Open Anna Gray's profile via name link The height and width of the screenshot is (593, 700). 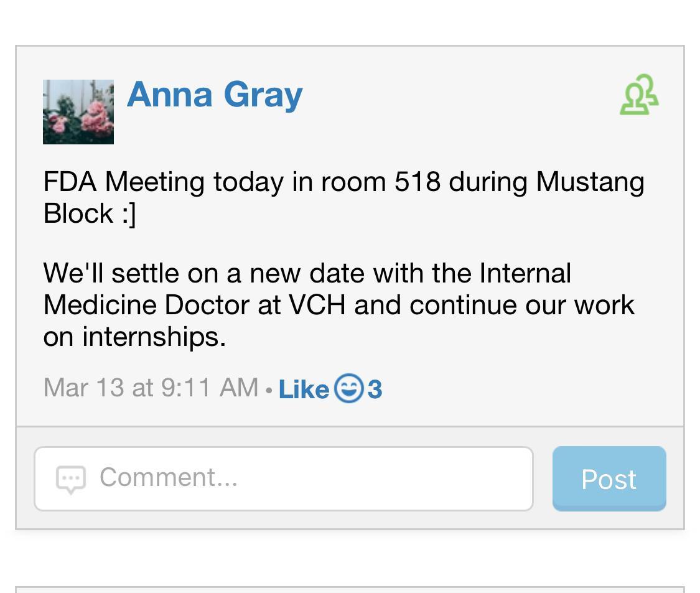(x=215, y=95)
